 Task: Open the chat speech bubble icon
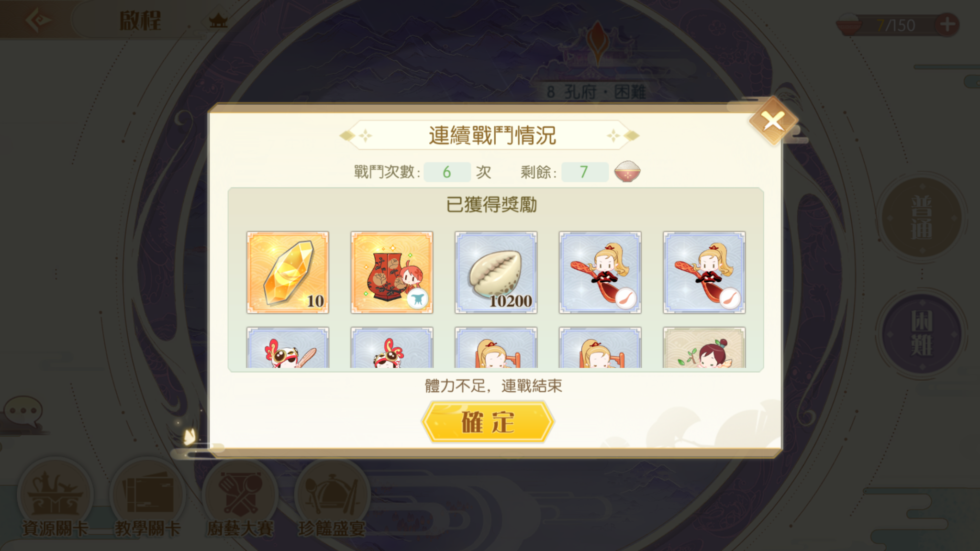tap(23, 411)
